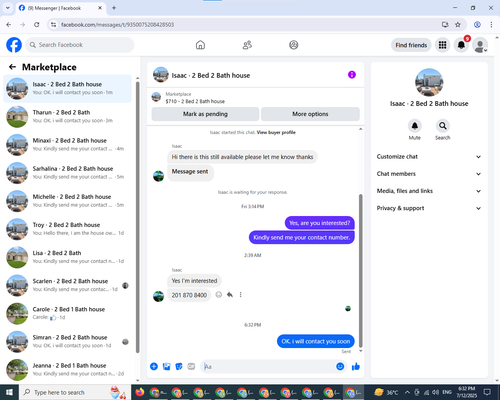
Task: Click 'Yes, are you interested?' message bubble
Action: 320,223
